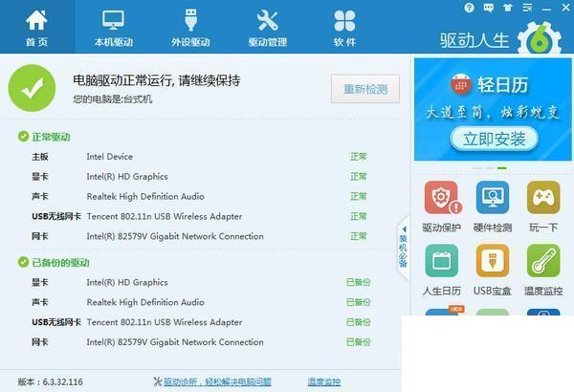Click the wrench icon beside 驱动诊所

[x=158, y=381]
